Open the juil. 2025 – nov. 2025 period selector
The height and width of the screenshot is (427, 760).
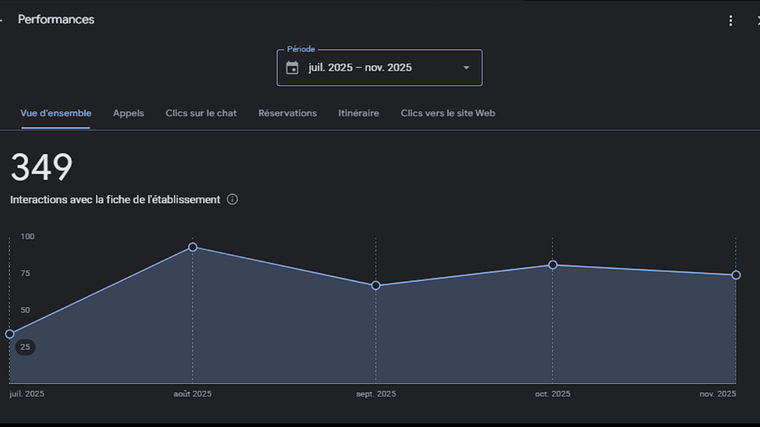(x=379, y=68)
